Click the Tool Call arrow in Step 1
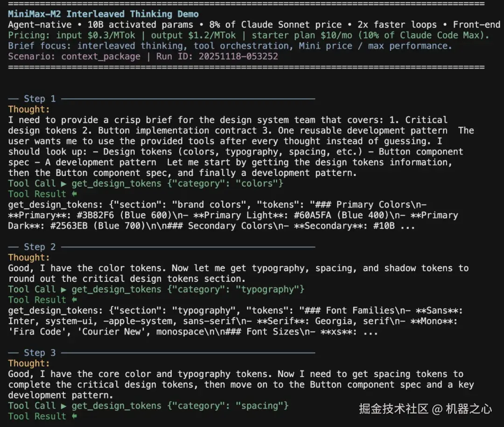This screenshot has width=504, height=427. coord(63,183)
